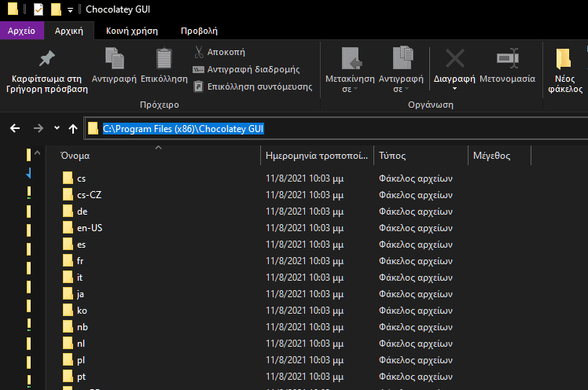Open the Αρχείο file menu tab
This screenshot has height=390, width=588.
point(21,31)
